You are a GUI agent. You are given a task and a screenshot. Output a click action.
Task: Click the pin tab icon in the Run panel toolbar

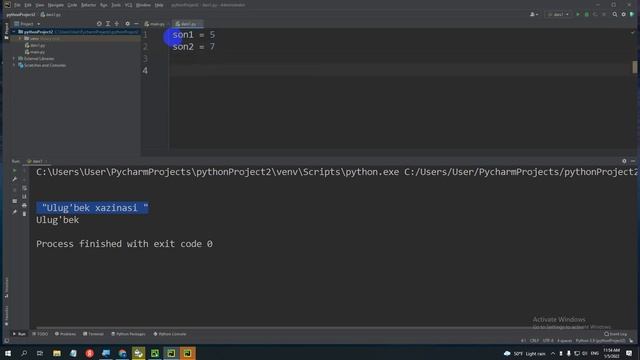[x=15, y=212]
